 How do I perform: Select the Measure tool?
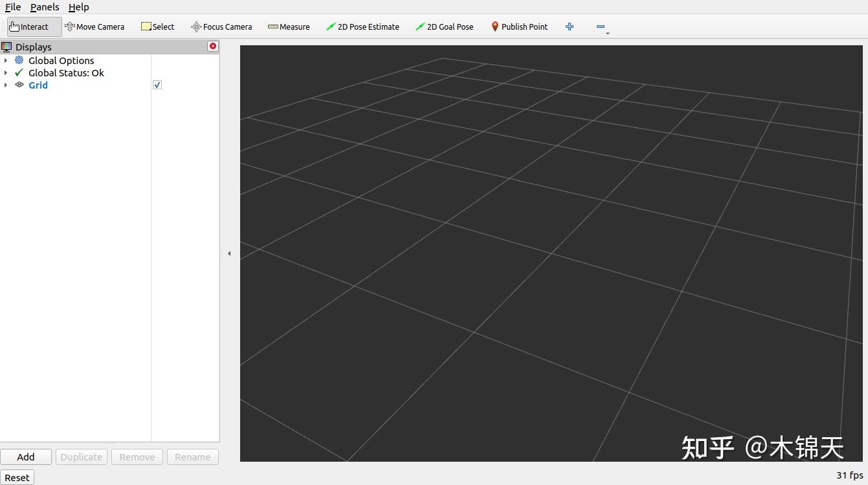click(x=289, y=27)
